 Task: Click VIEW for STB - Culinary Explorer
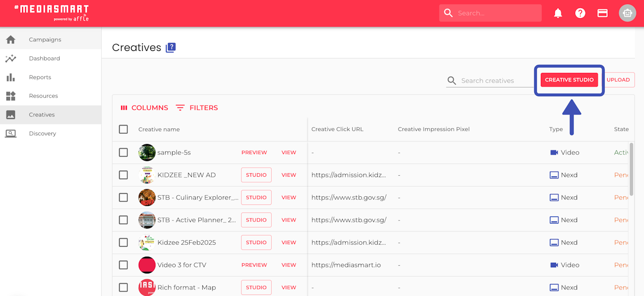[x=289, y=197]
